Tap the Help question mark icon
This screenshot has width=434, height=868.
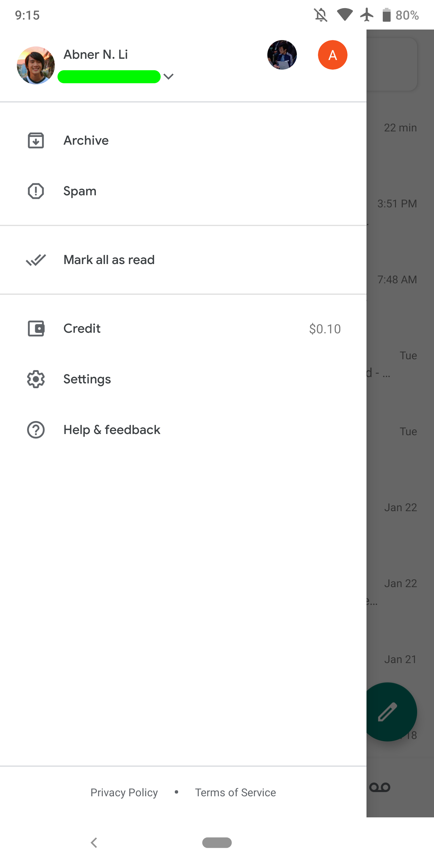point(36,429)
